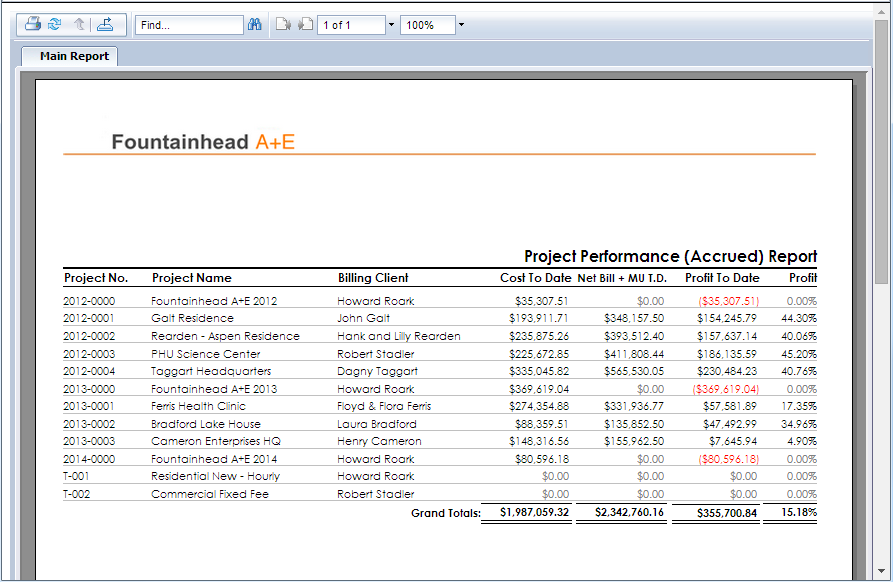Click project number 2013-0001
Image resolution: width=893 pixels, height=582 pixels.
tap(89, 406)
